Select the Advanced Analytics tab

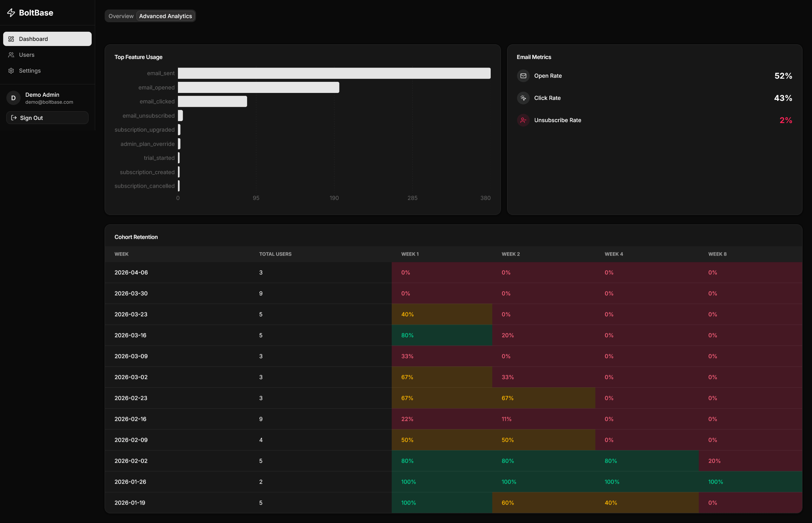click(x=166, y=16)
